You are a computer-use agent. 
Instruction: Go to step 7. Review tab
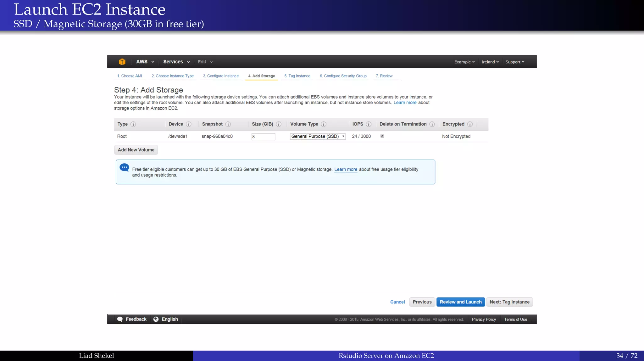pyautogui.click(x=384, y=76)
